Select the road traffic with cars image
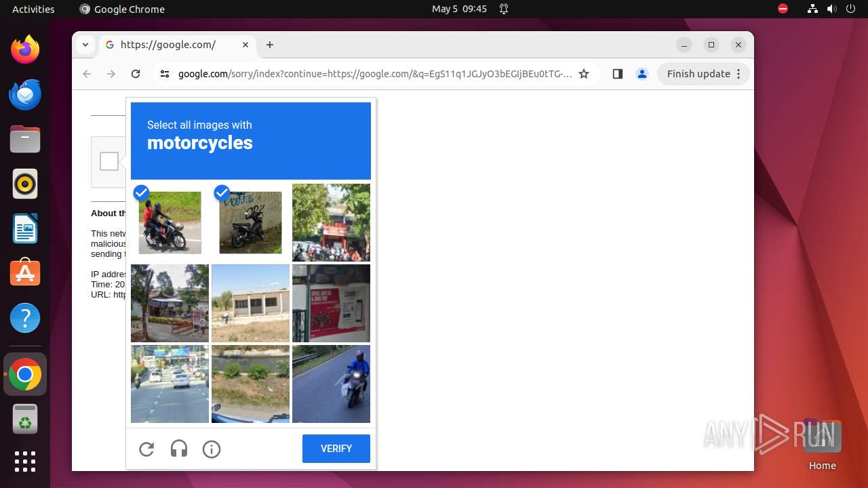 (x=170, y=384)
